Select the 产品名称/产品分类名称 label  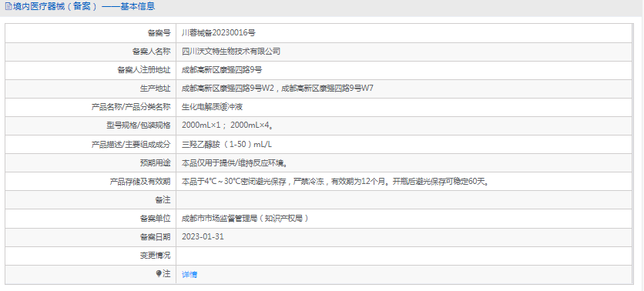[x=130, y=107]
